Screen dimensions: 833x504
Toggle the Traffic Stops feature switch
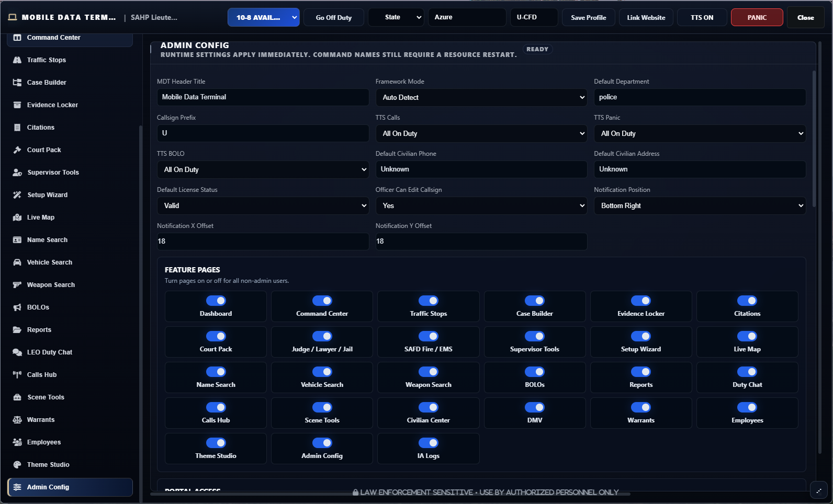click(428, 301)
